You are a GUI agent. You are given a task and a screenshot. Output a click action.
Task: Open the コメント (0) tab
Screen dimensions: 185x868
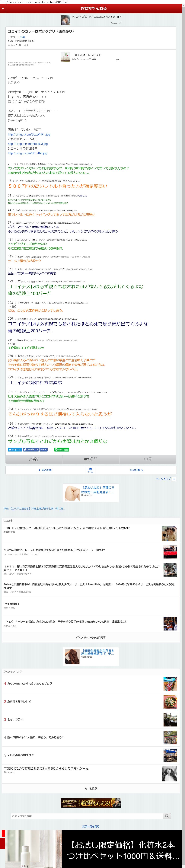coord(91,459)
